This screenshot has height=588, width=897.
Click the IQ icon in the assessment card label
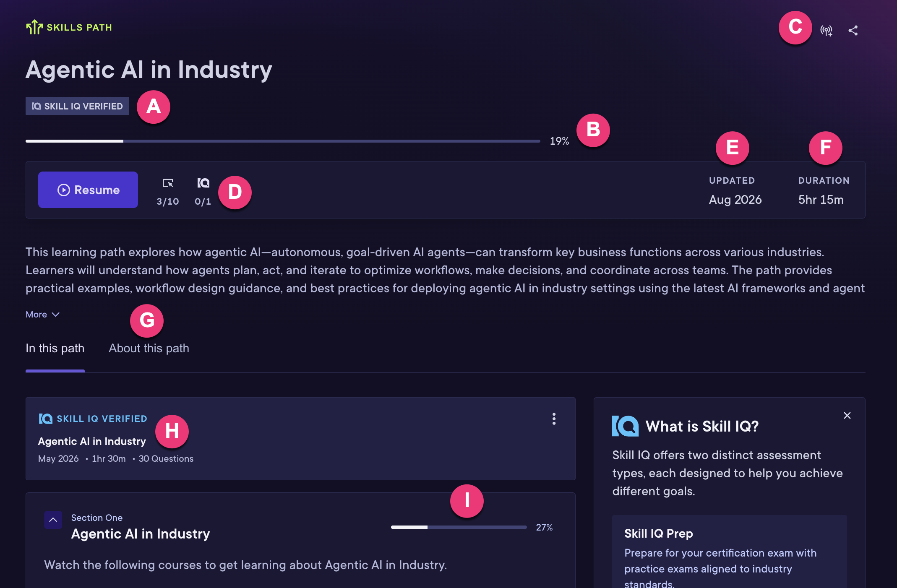click(45, 419)
